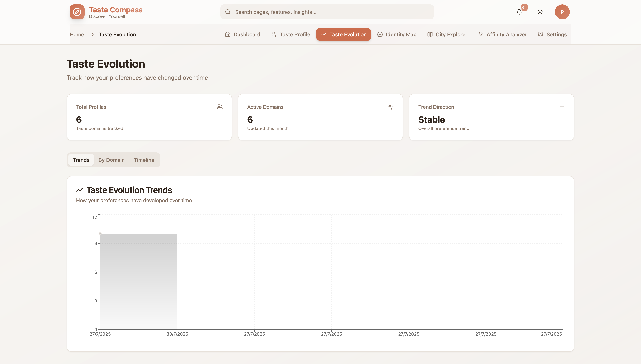Click the Total Profiles people icon

click(x=220, y=107)
